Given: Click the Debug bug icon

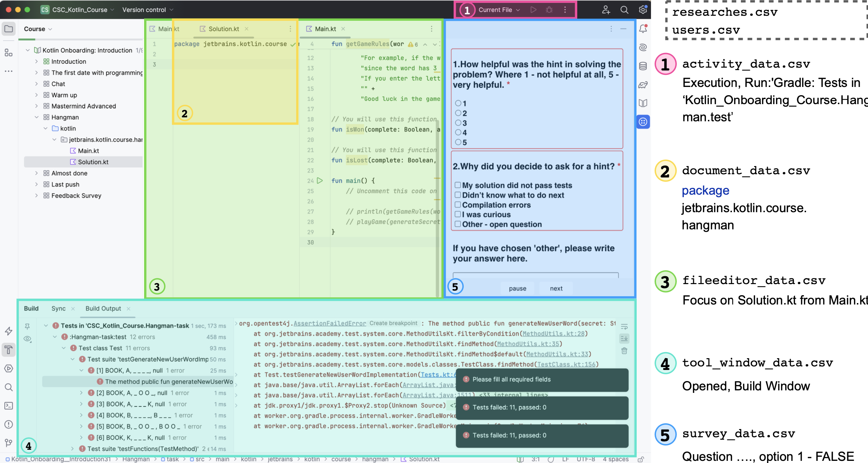Looking at the screenshot, I should point(549,10).
